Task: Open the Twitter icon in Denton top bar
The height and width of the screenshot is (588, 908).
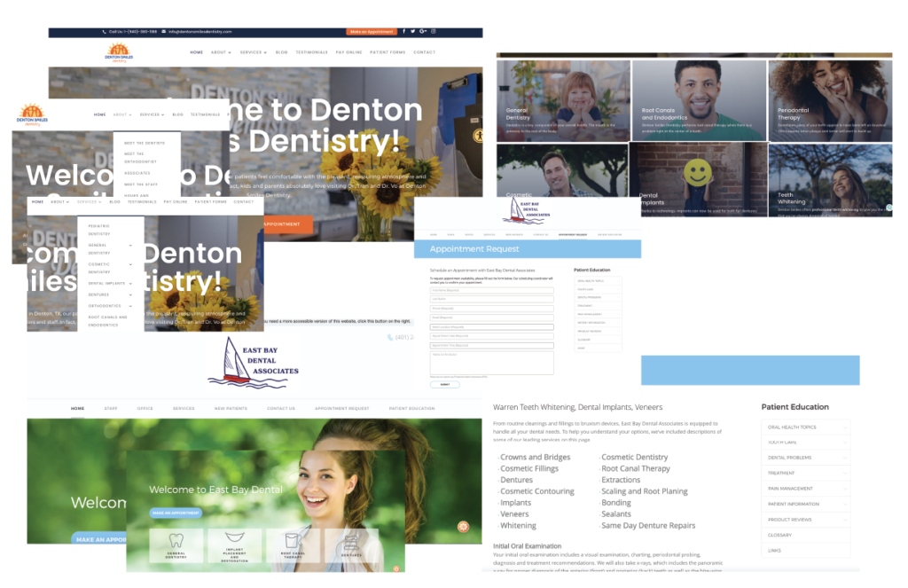Action: [x=413, y=31]
